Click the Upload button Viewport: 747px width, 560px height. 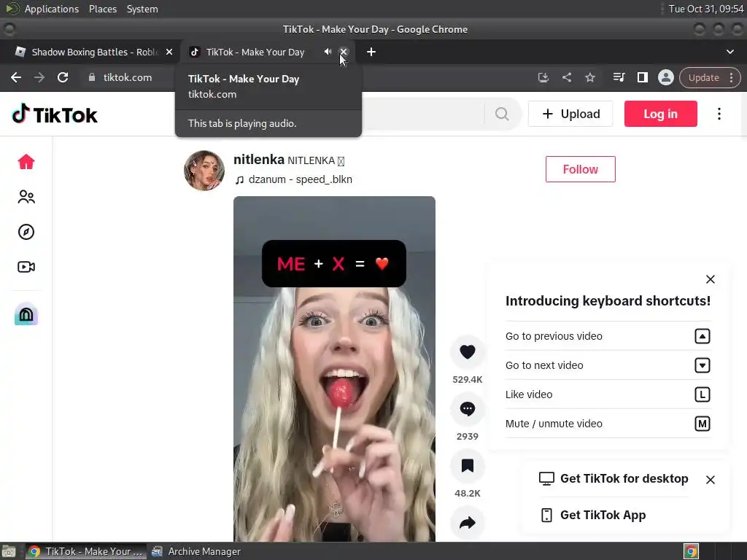pyautogui.click(x=570, y=114)
